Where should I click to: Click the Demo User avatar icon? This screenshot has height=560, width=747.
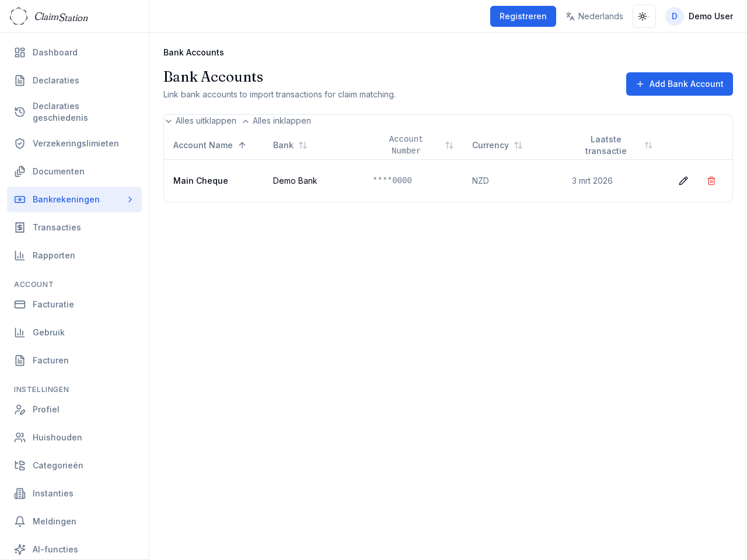[674, 16]
